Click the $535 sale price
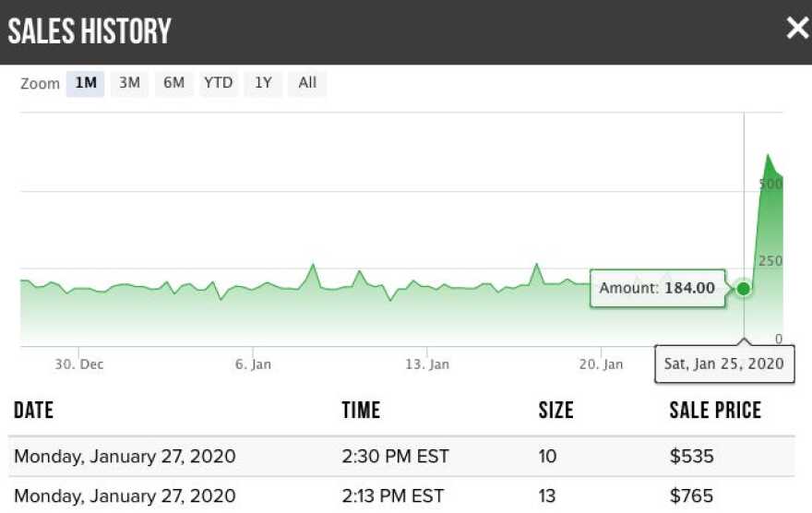 (692, 456)
